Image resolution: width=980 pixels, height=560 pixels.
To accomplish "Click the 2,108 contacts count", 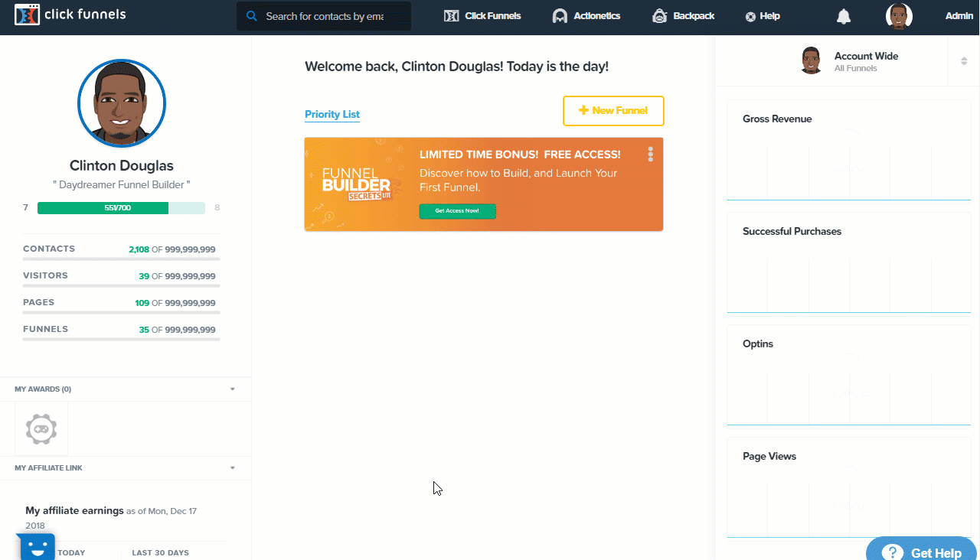I will (139, 249).
